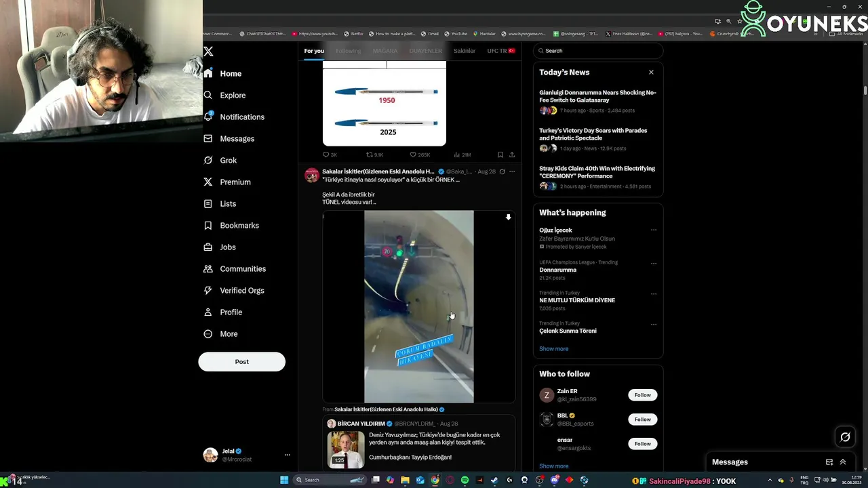868x488 pixels.
Task: Go to X home via the X logo
Action: (209, 52)
